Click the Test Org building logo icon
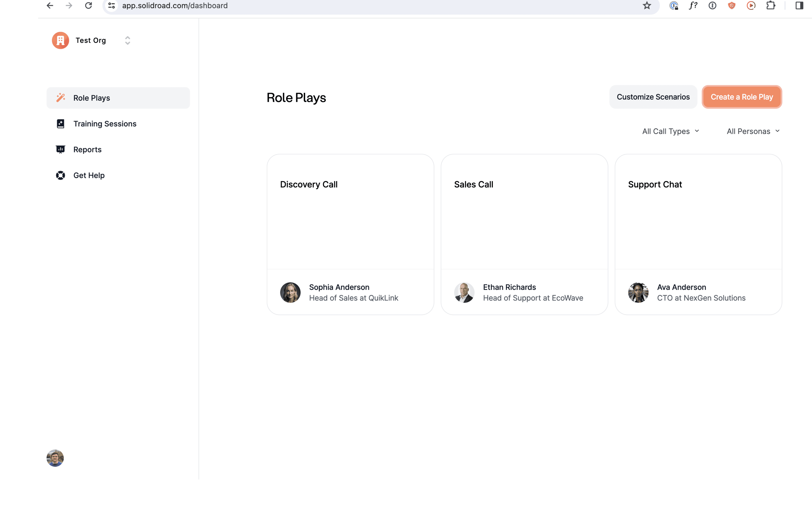This screenshot has height=508, width=812. (60, 40)
